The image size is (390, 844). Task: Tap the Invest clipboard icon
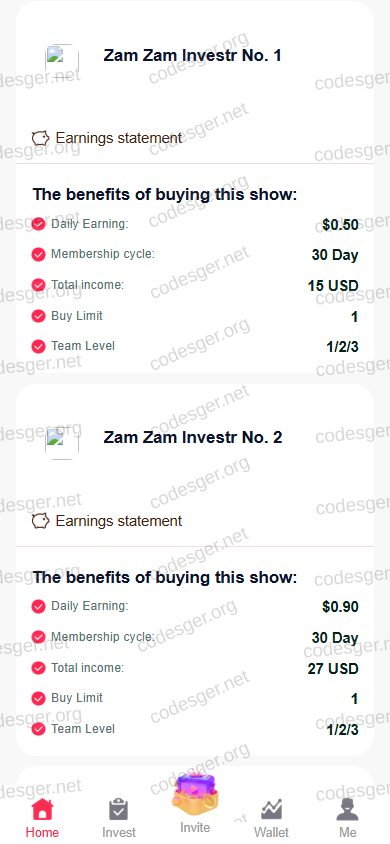[x=118, y=809]
